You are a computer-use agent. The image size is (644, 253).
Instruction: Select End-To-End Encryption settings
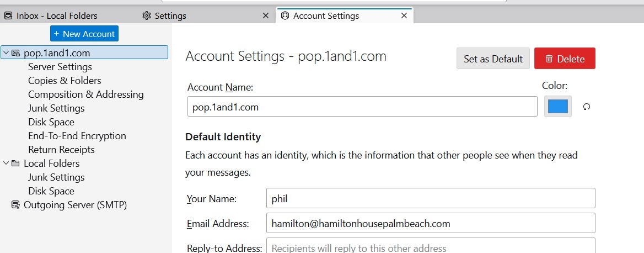[x=77, y=136]
